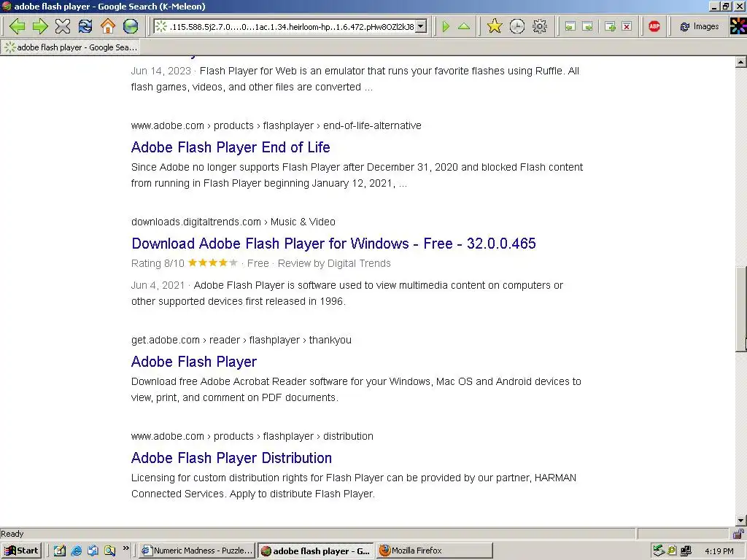This screenshot has width=747, height=560.
Task: Click the get.adobe.com thankyou breadcrumb
Action: pyautogui.click(x=241, y=340)
